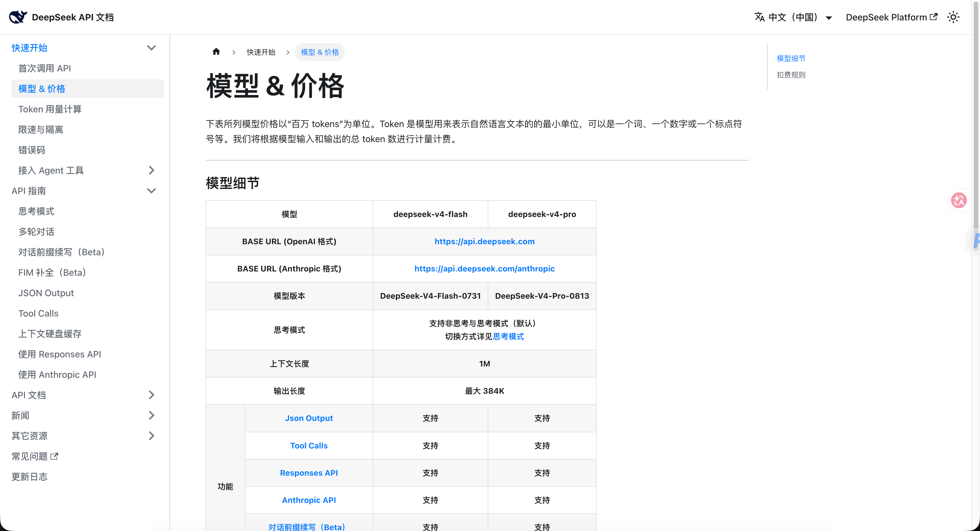The height and width of the screenshot is (531, 980).
Task: Expand the API 文档 section chevron
Action: 151,395
